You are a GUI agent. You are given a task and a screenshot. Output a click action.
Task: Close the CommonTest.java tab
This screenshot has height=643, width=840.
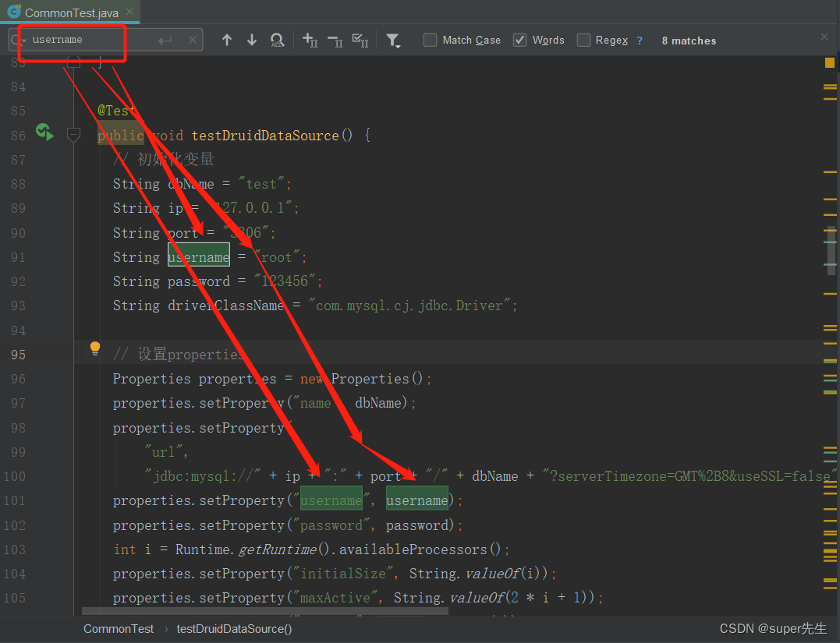tap(129, 12)
